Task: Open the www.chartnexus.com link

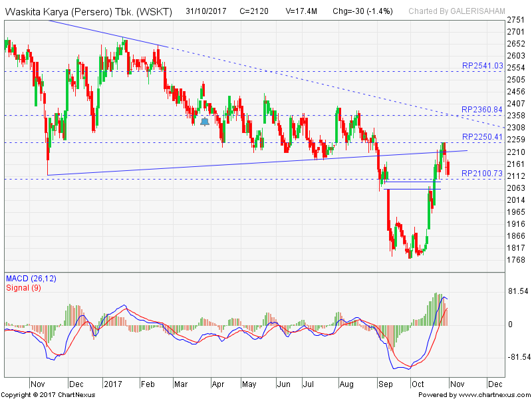Action: 491,395
